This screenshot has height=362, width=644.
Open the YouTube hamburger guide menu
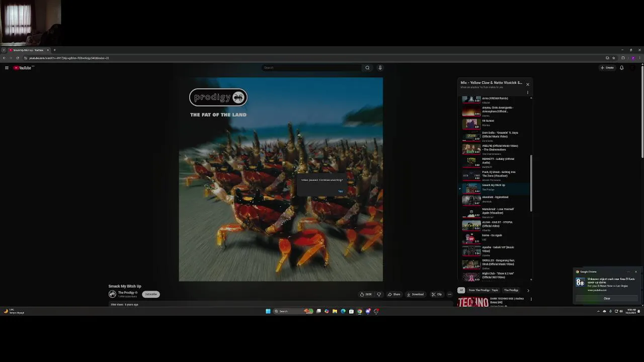[x=7, y=68]
